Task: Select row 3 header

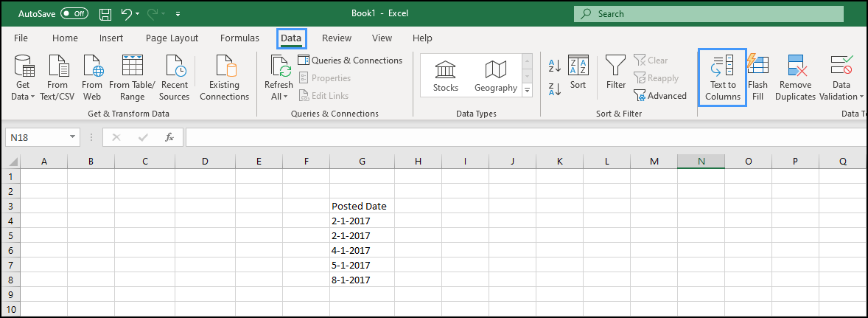Action: [x=10, y=206]
